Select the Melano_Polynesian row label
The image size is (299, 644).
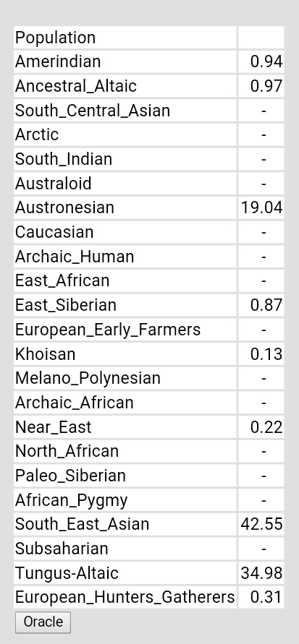pos(125,378)
